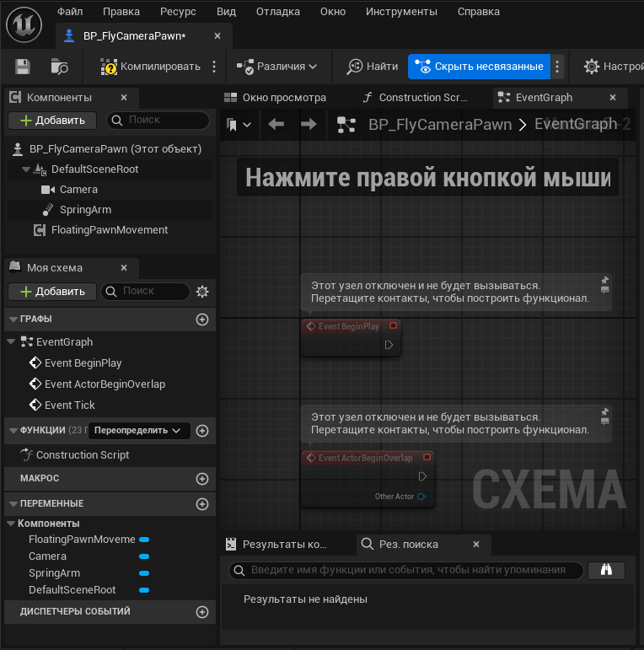
Task: Click the Event BeginPlay node execution pin
Action: tap(389, 345)
